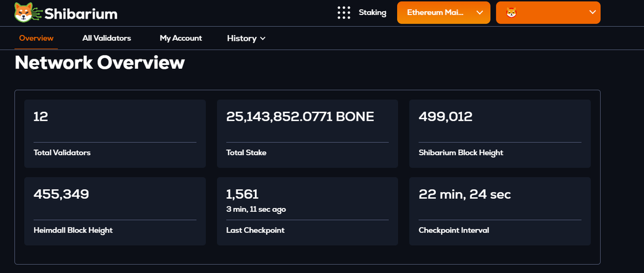This screenshot has height=273, width=644.
Task: Click the Total Validators label
Action: click(62, 153)
